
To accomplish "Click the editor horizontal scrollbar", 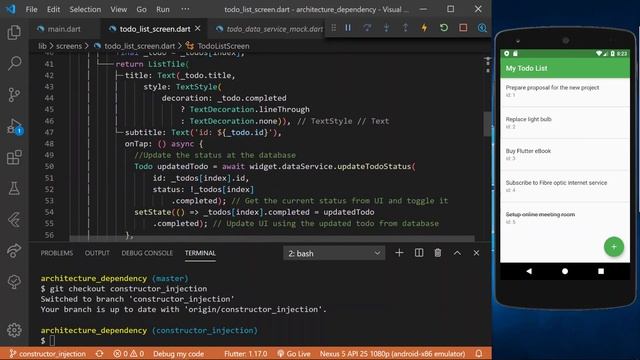I will (272, 238).
